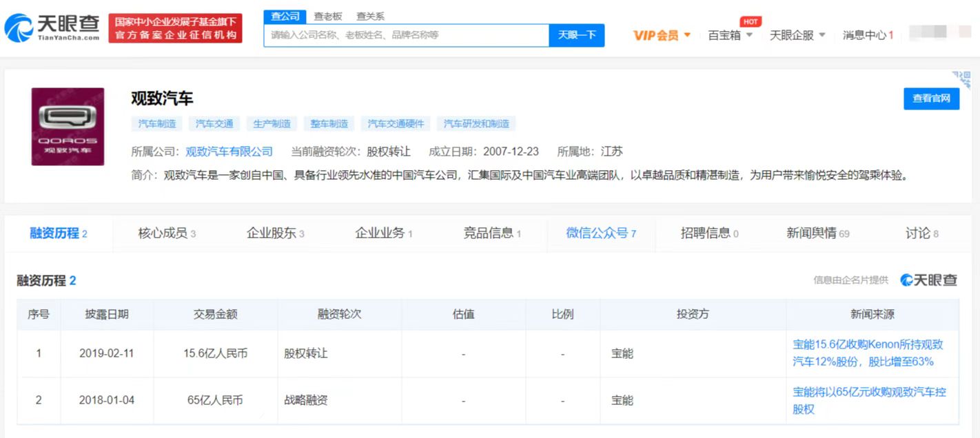Open the 观致汽车有限公司 company link

pyautogui.click(x=229, y=152)
